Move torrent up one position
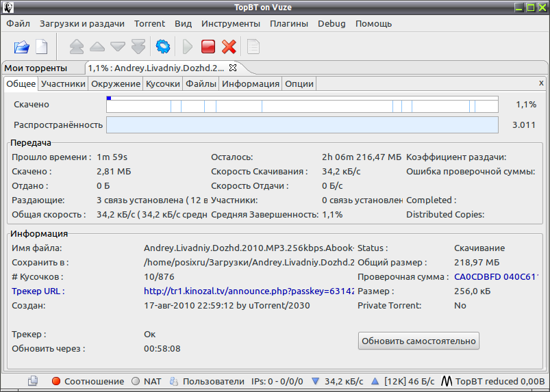Image resolution: width=550 pixels, height=392 pixels. pyautogui.click(x=97, y=47)
